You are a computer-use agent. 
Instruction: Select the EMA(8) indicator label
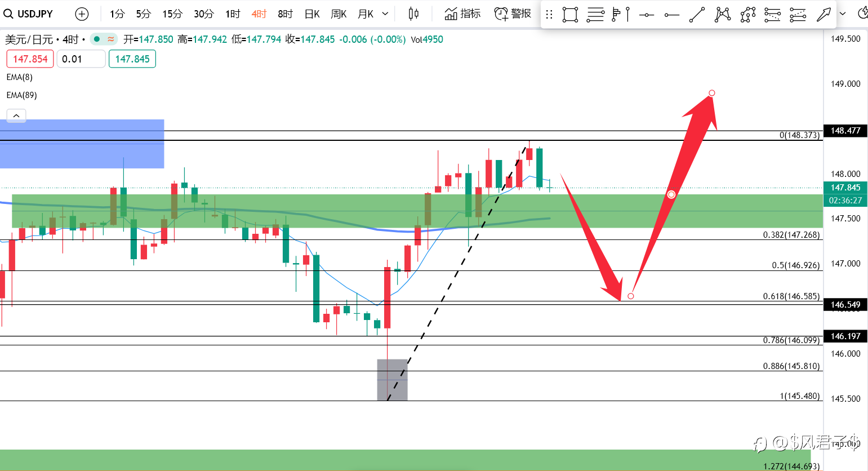20,77
